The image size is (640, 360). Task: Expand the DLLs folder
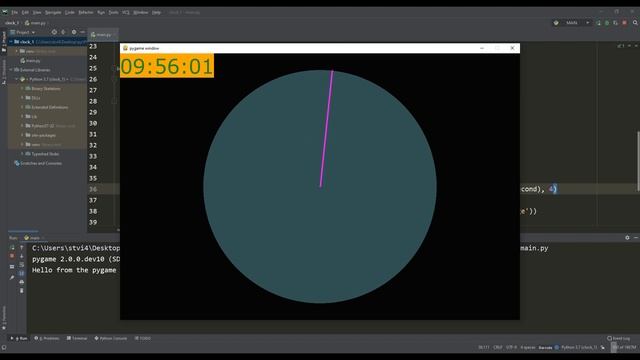pyautogui.click(x=22, y=98)
